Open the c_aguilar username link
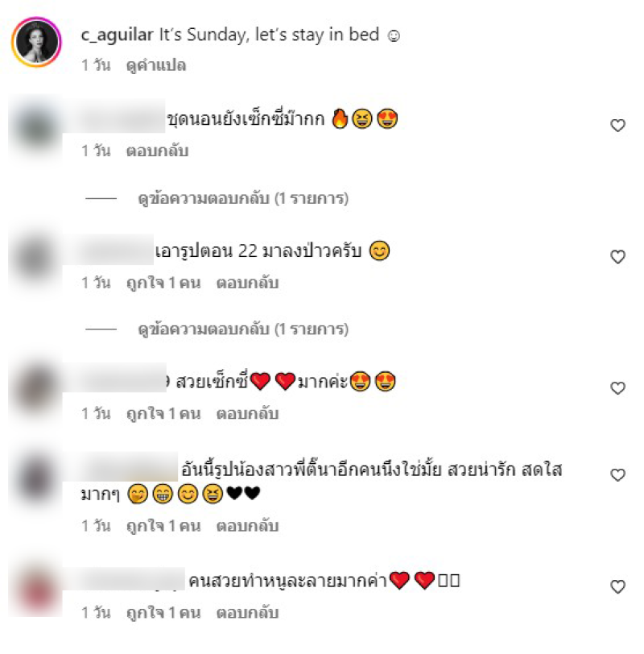 118,35
